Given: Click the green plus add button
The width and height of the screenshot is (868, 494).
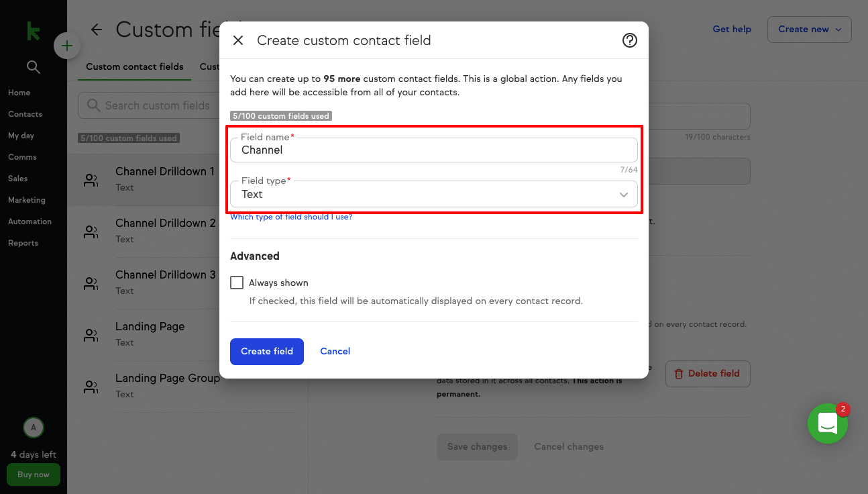Looking at the screenshot, I should point(67,46).
